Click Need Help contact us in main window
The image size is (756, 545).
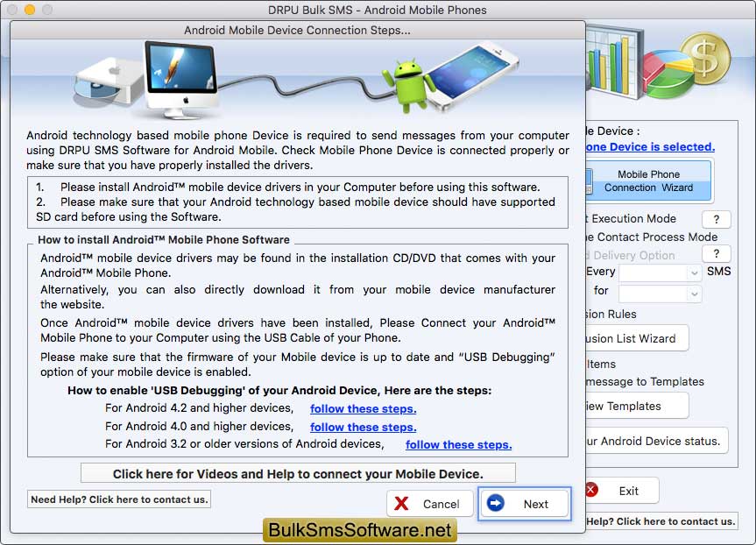click(x=661, y=520)
